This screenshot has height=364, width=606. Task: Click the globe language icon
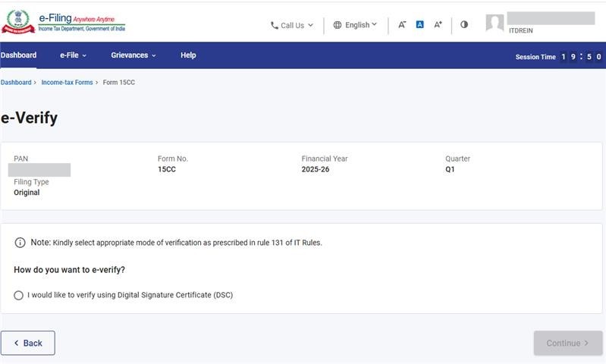[338, 25]
